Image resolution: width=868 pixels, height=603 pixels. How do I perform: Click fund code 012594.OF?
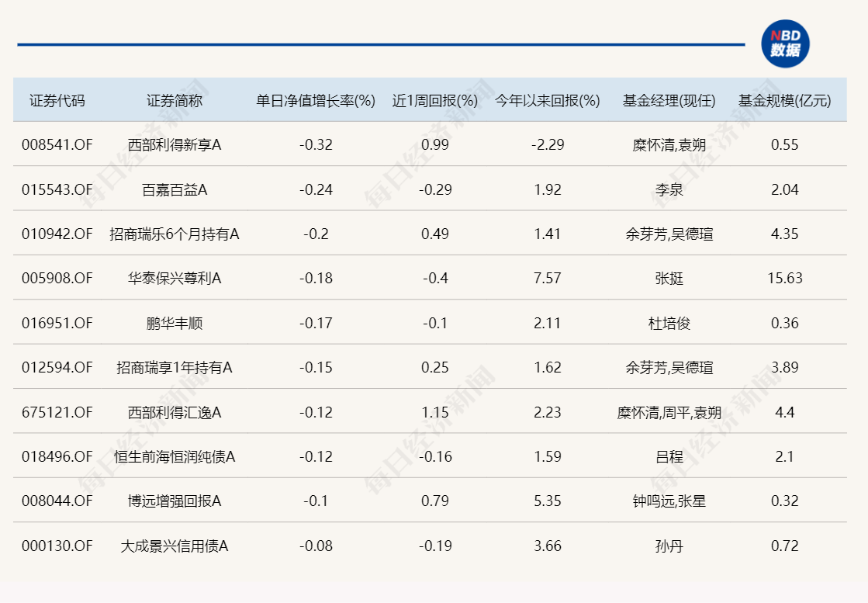[57, 368]
